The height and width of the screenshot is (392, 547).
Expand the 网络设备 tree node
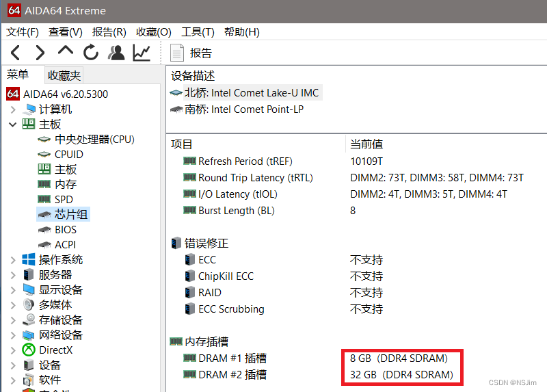tap(13, 335)
